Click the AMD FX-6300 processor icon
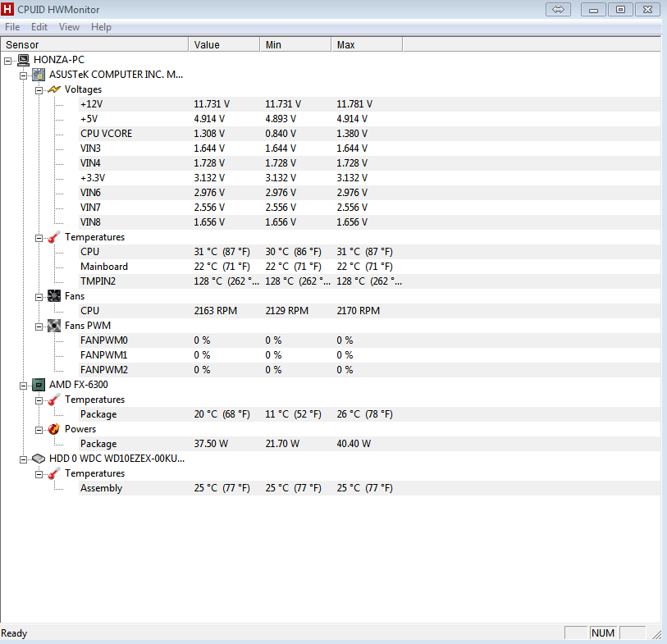The height and width of the screenshot is (644, 667). point(39,385)
